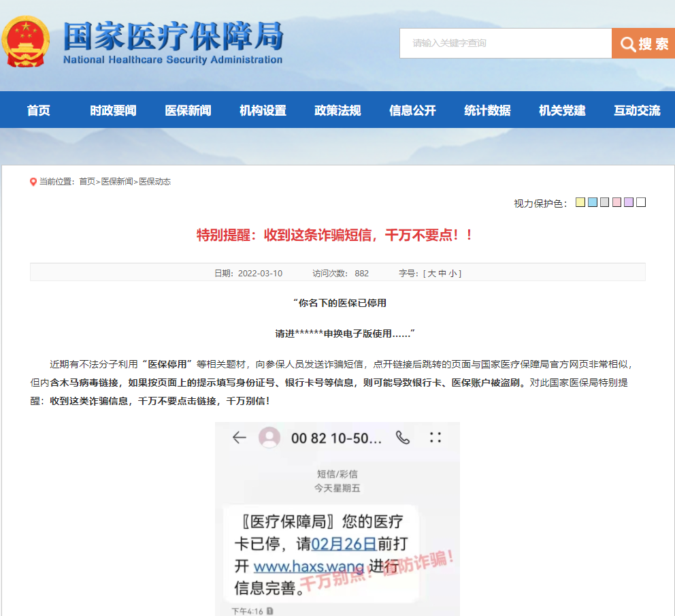Viewport: 675px width, 616px height.
Task: Go to 首页 in the navigation bar
Action: [x=39, y=110]
